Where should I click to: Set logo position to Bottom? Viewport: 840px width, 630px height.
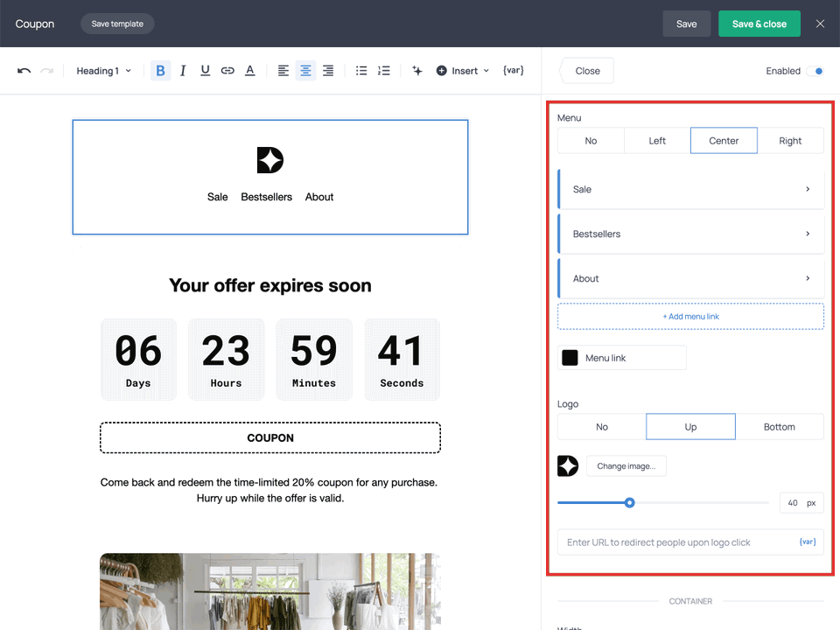point(780,426)
